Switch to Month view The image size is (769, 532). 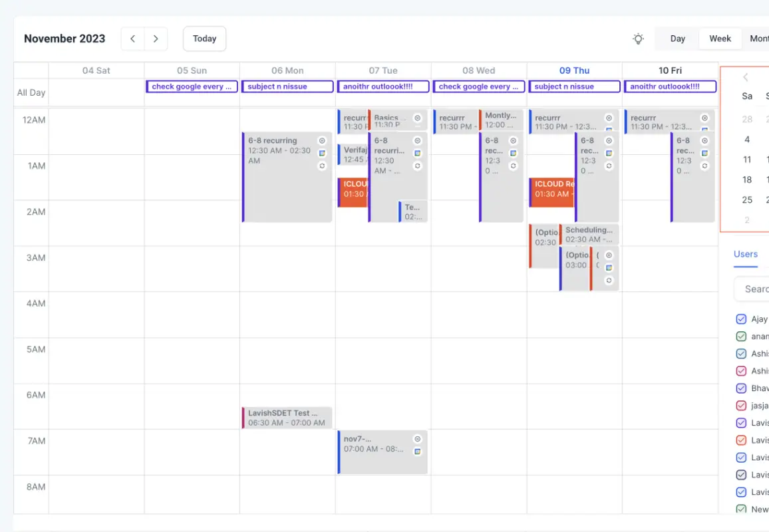tap(760, 39)
